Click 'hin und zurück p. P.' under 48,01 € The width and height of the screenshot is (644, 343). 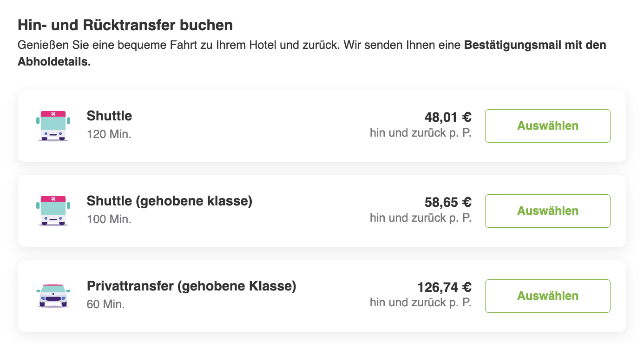(x=421, y=133)
